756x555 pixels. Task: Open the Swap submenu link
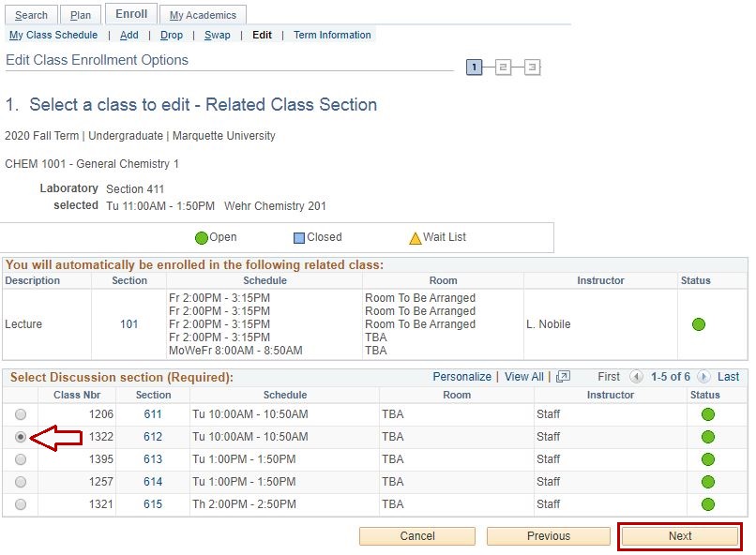pos(217,36)
